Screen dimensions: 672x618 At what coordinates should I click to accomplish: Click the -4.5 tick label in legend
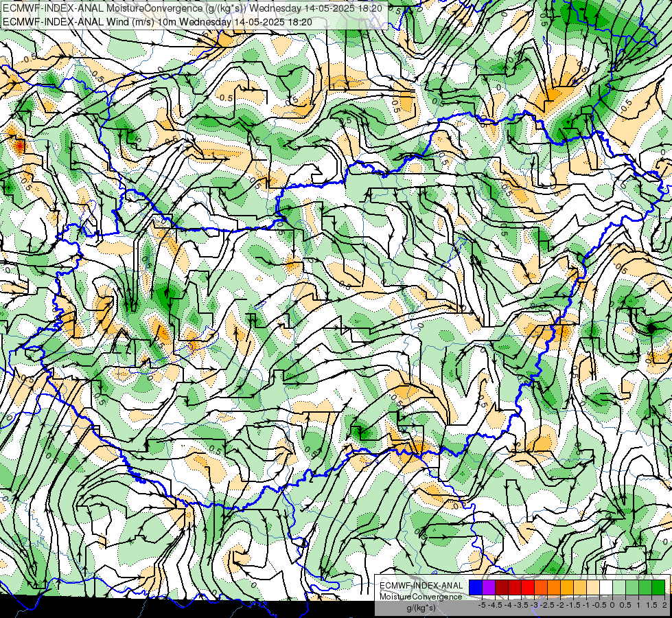[495, 605]
